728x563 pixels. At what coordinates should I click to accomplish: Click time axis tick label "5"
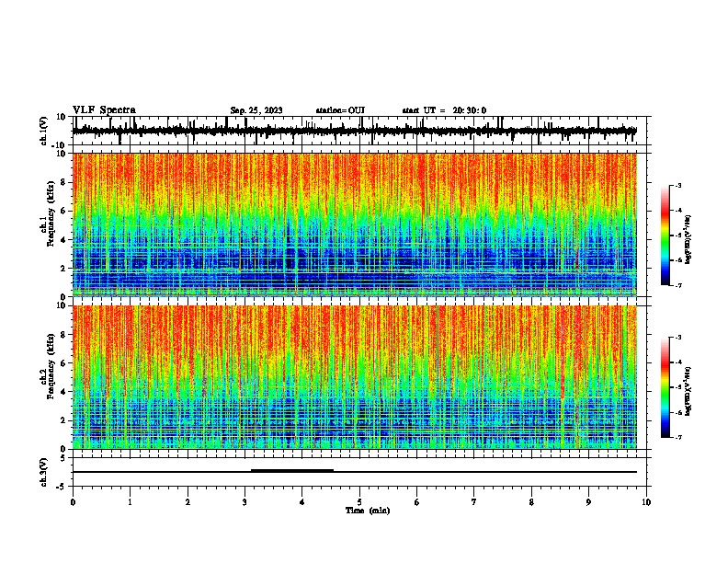coord(359,502)
